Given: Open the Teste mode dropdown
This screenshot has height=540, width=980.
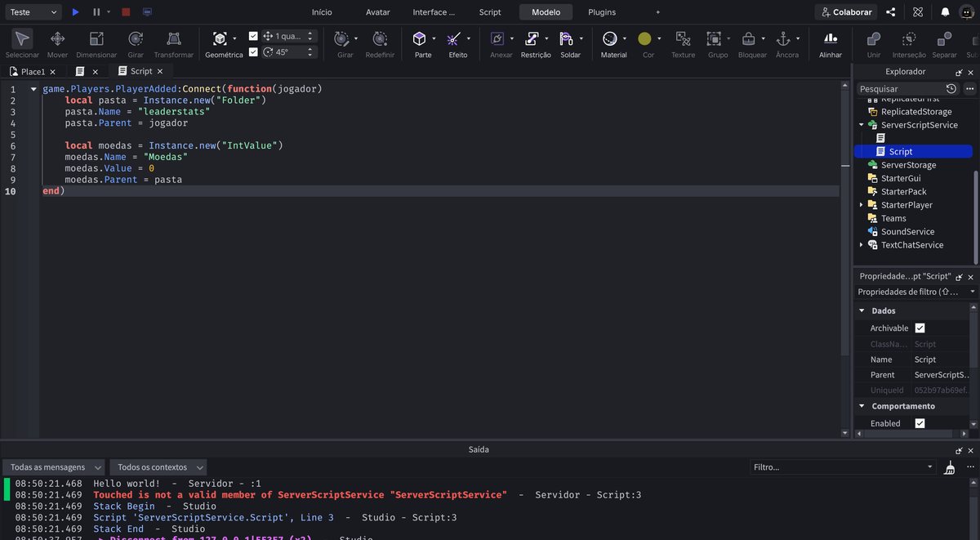Looking at the screenshot, I should point(32,12).
